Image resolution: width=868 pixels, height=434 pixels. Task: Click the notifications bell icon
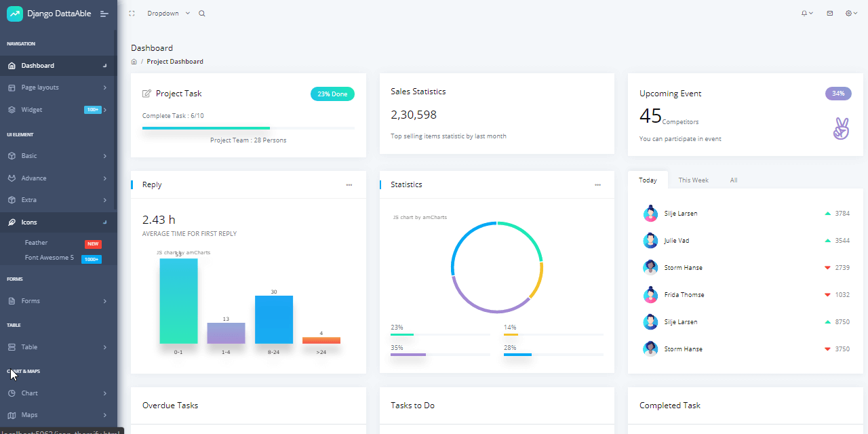806,13
